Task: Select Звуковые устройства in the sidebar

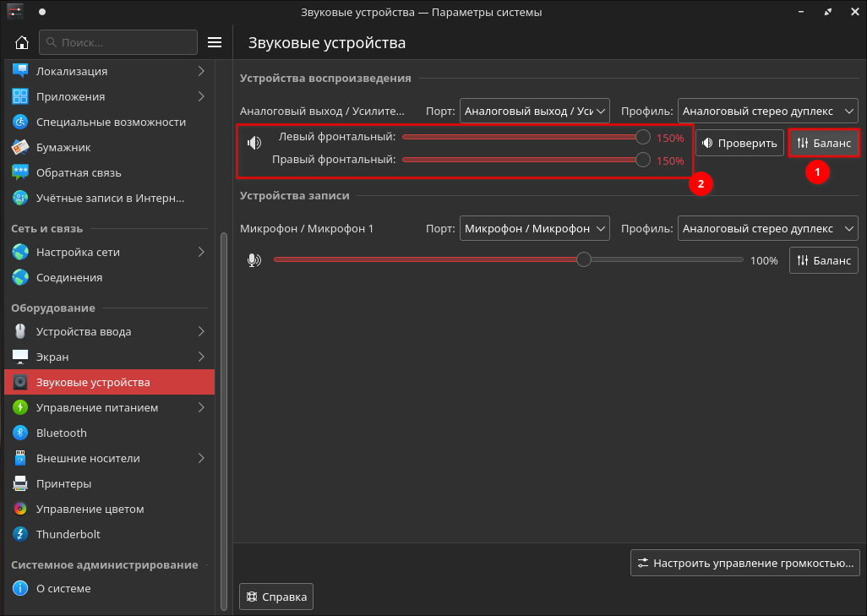Action: [x=110, y=382]
